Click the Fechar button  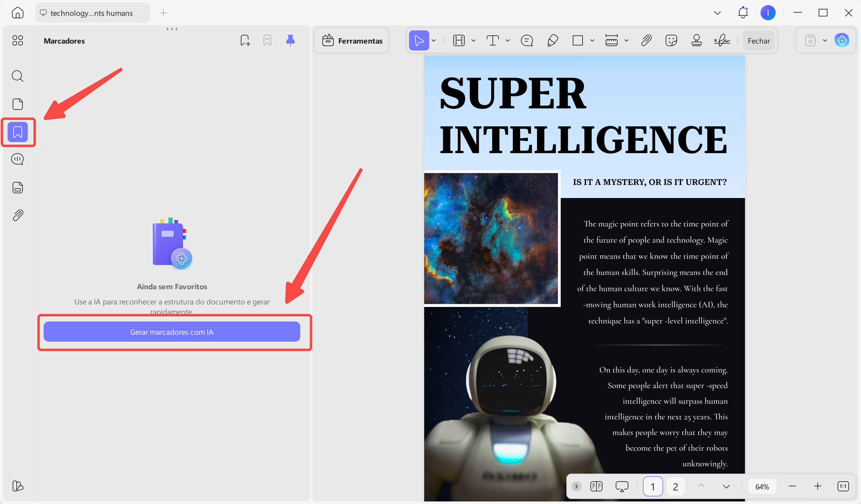759,40
